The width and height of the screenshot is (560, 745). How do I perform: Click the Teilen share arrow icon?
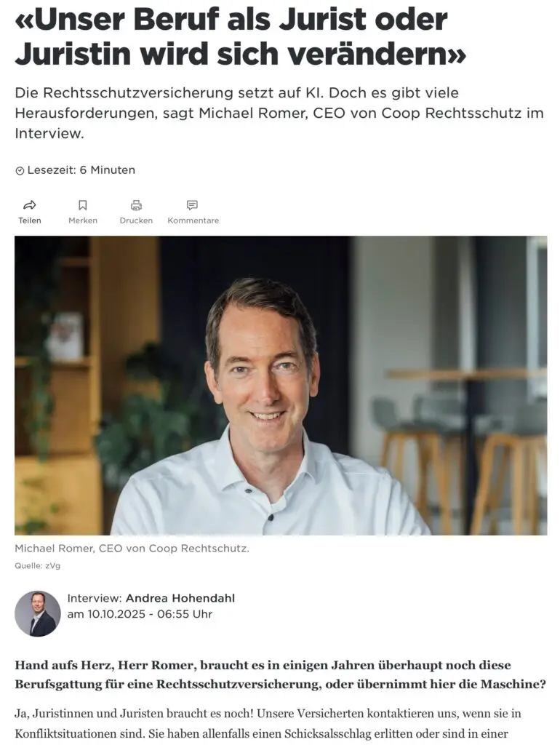[x=29, y=204]
